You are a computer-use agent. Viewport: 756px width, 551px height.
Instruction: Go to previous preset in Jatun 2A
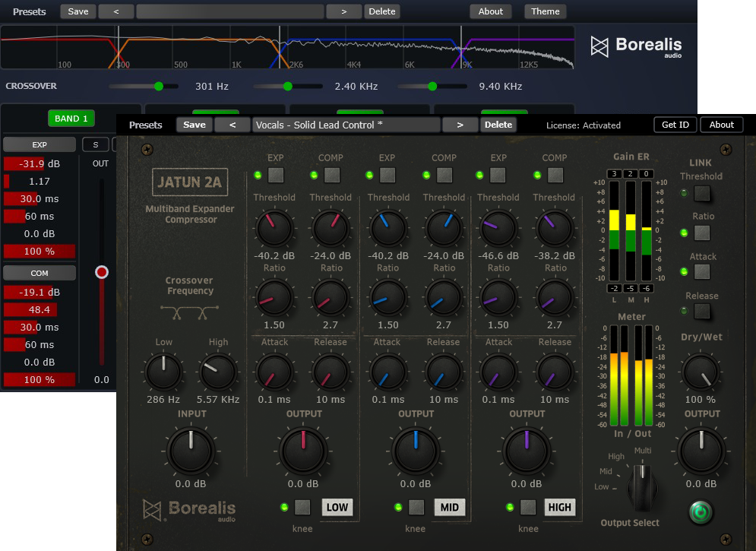tap(232, 125)
